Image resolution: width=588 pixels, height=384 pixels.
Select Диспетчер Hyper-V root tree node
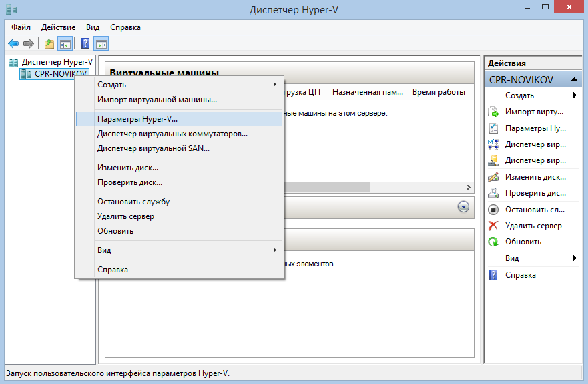[x=57, y=62]
